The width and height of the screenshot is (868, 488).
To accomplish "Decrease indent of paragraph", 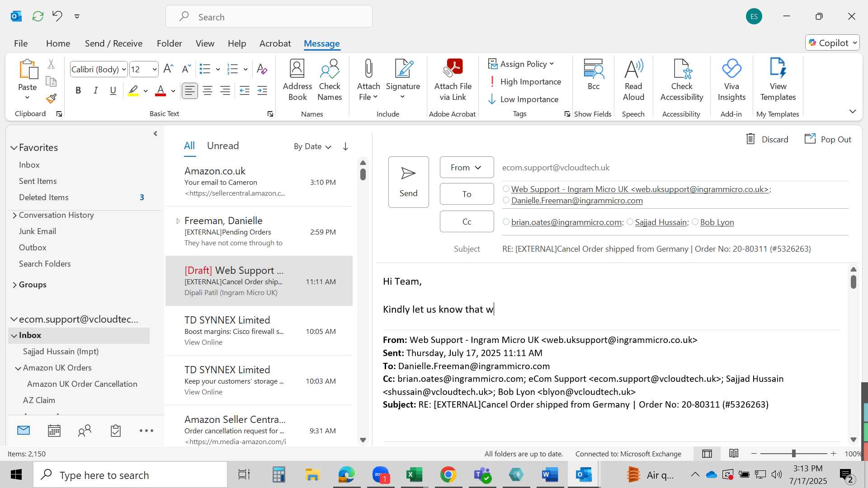I will point(245,91).
